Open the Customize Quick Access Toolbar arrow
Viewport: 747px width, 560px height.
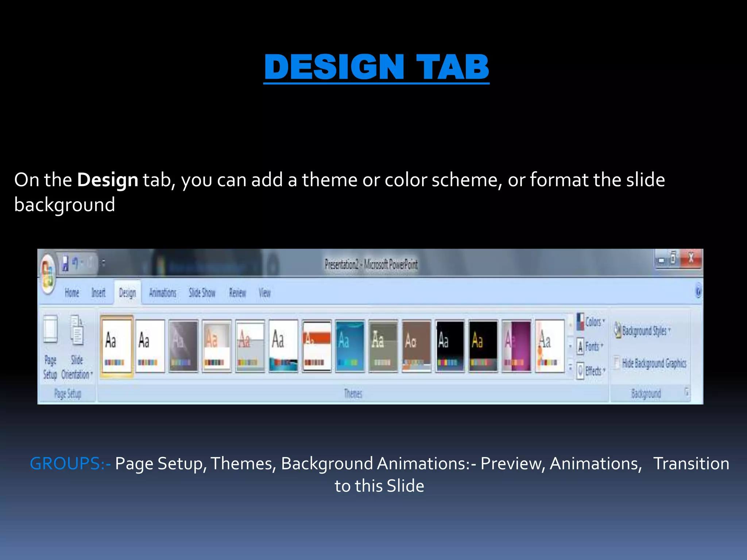pyautogui.click(x=104, y=262)
